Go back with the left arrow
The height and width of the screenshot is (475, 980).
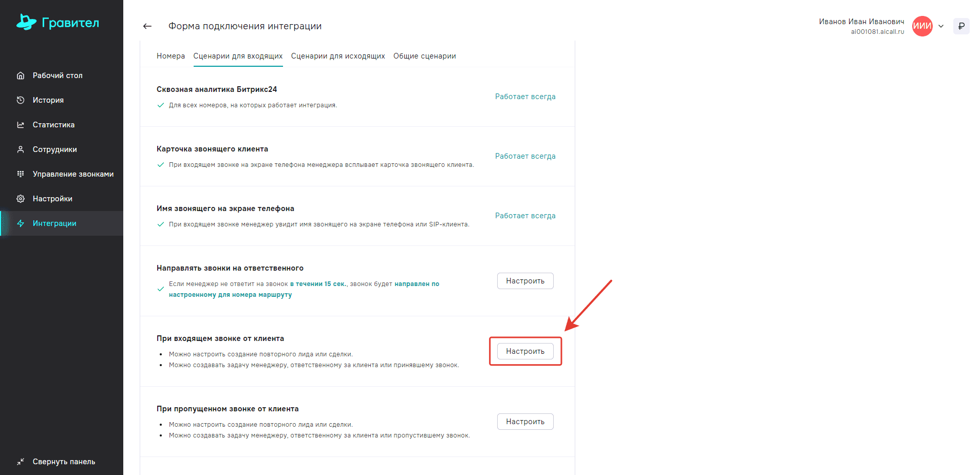[x=147, y=26]
